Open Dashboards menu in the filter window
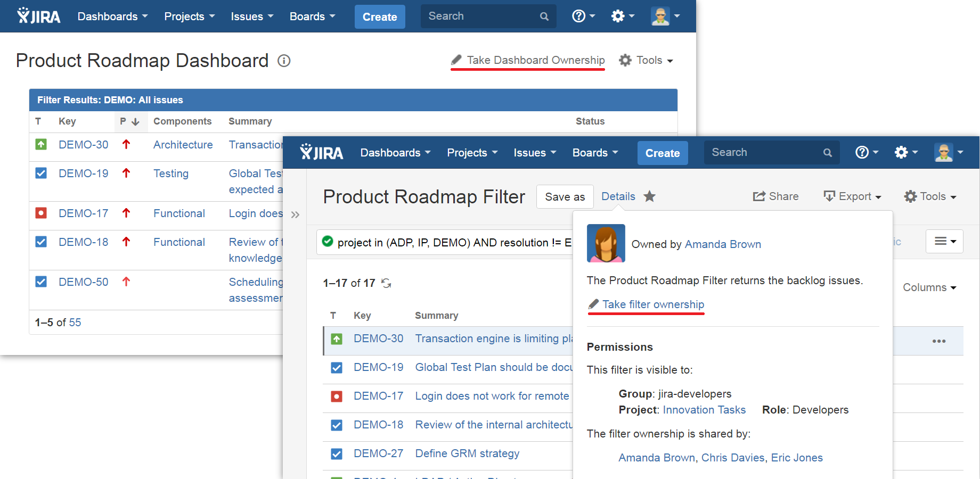This screenshot has height=479, width=980. 396,153
